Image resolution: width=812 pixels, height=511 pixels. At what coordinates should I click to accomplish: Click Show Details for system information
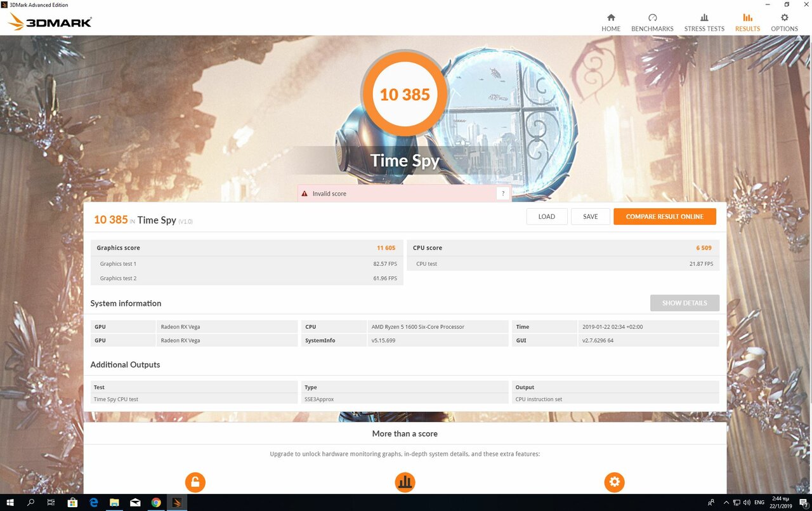[684, 303]
